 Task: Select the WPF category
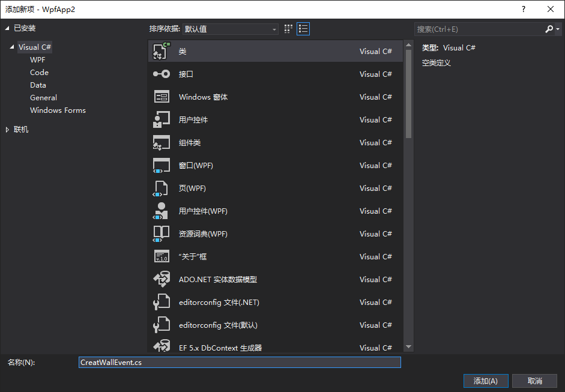click(x=37, y=60)
